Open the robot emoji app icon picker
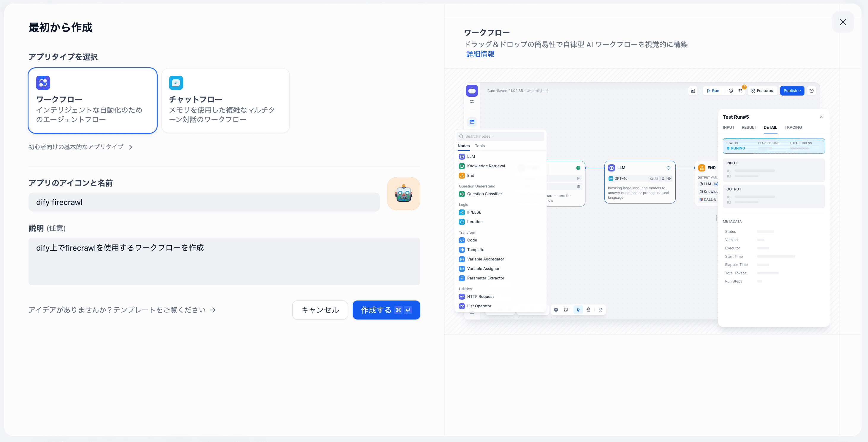 [x=403, y=194]
